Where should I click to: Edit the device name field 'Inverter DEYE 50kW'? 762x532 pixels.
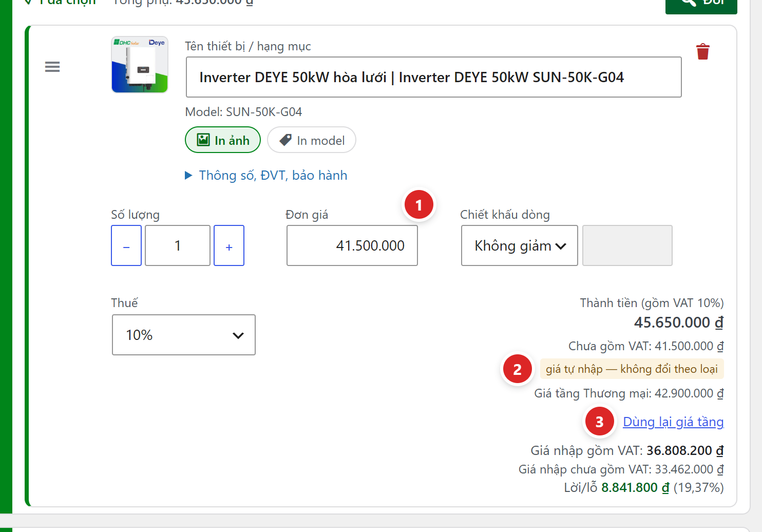434,77
